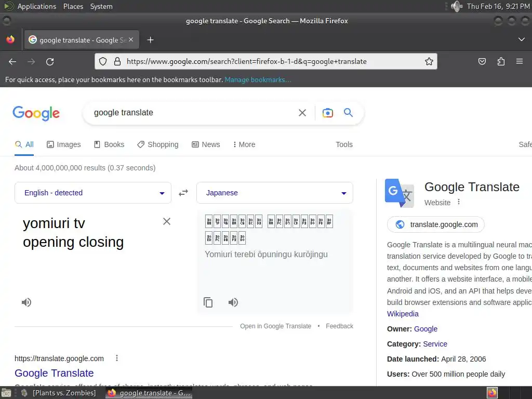Open the extensions puzzle icon
The image size is (532, 399).
[501, 61]
